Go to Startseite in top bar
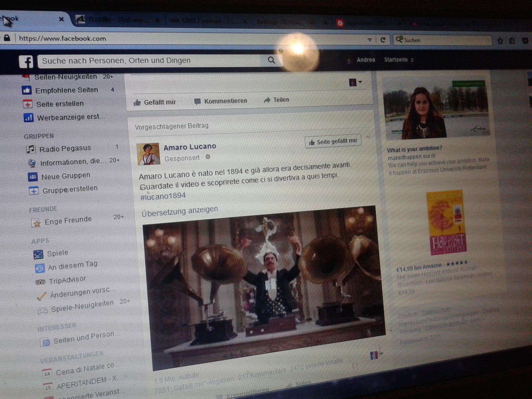This screenshot has width=532, height=399. tap(396, 60)
